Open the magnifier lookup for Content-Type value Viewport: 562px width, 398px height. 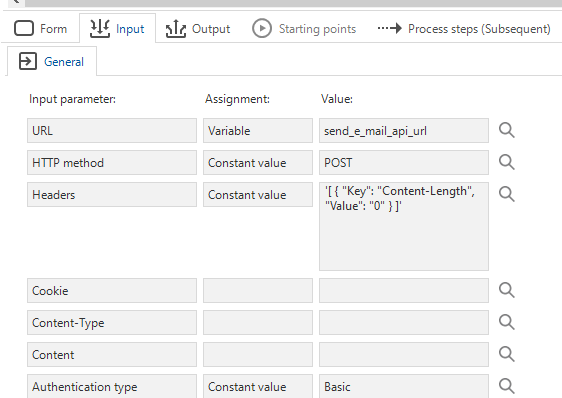(x=507, y=322)
